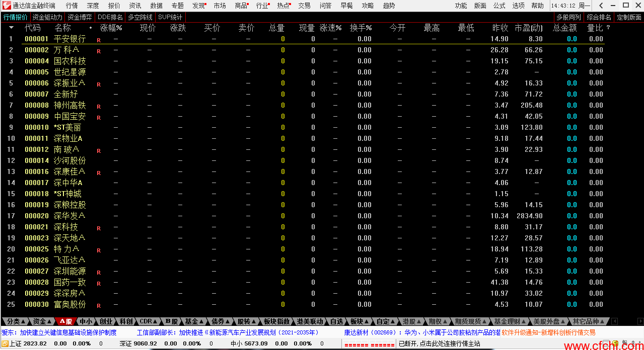
Task: Click the R marker on 深振业A row
Action: 99,84
